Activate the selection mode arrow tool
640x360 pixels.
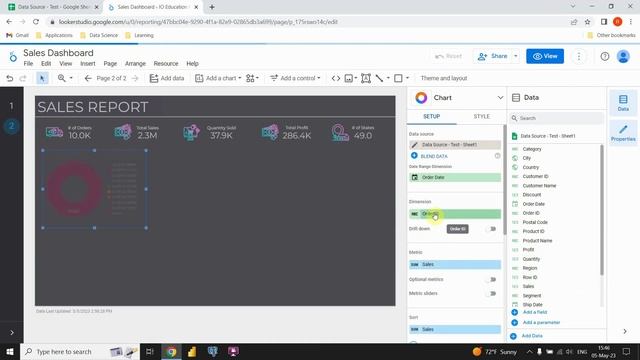click(42, 78)
